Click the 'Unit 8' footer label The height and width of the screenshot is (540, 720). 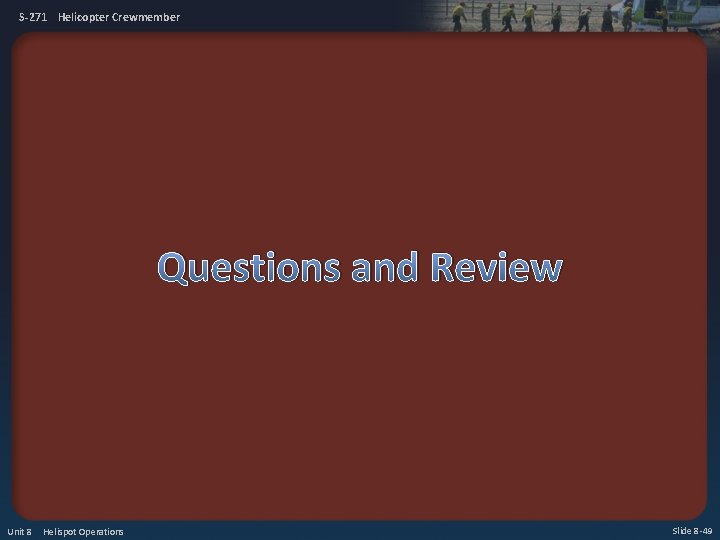point(19,532)
